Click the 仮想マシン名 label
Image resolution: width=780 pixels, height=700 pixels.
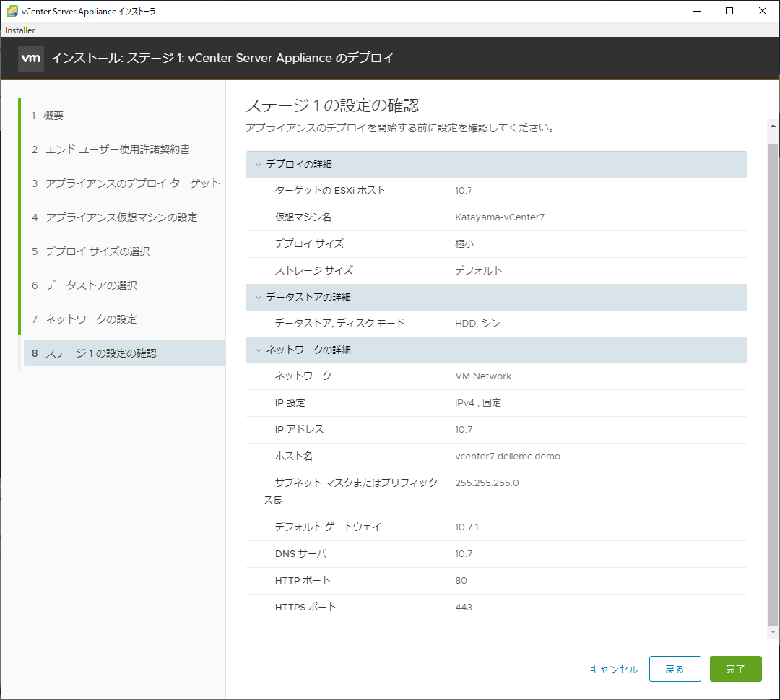[x=303, y=217]
